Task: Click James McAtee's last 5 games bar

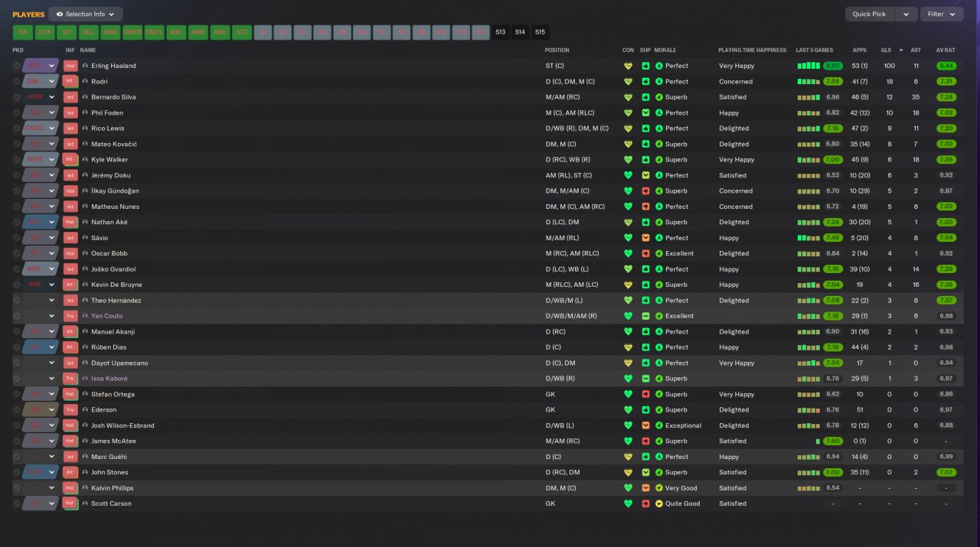Action: (818, 441)
